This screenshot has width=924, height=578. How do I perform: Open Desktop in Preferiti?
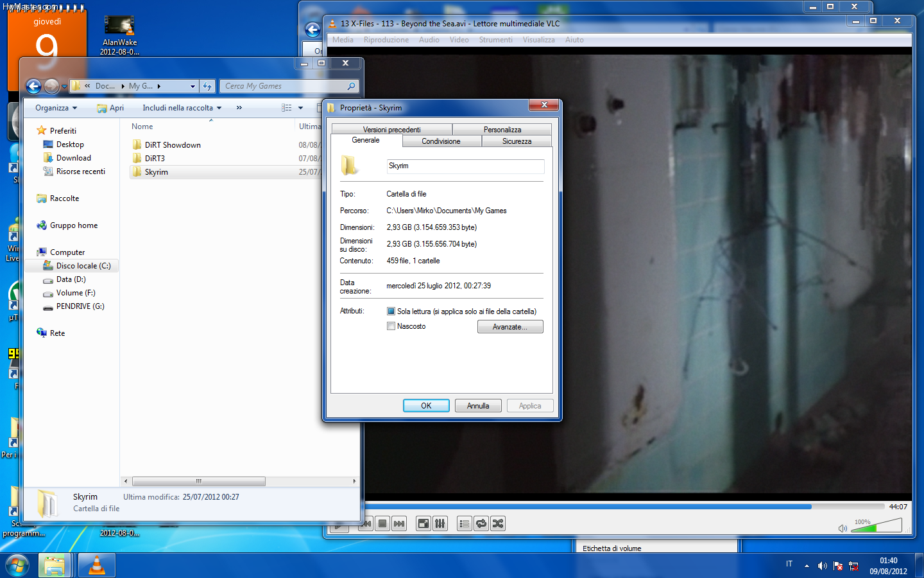[70, 144]
